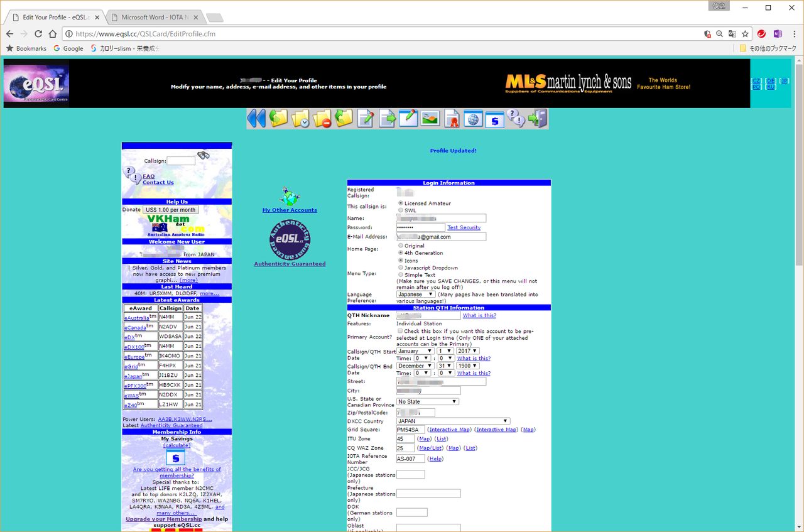Viewport: 804px width, 532px height.
Task: Open the start date year dropdown showing 2017
Action: [467, 351]
